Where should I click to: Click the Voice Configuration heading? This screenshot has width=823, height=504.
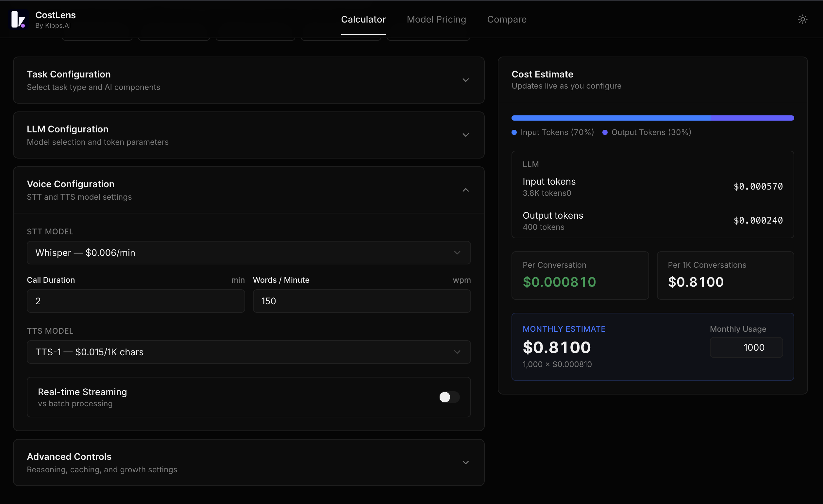pos(71,184)
